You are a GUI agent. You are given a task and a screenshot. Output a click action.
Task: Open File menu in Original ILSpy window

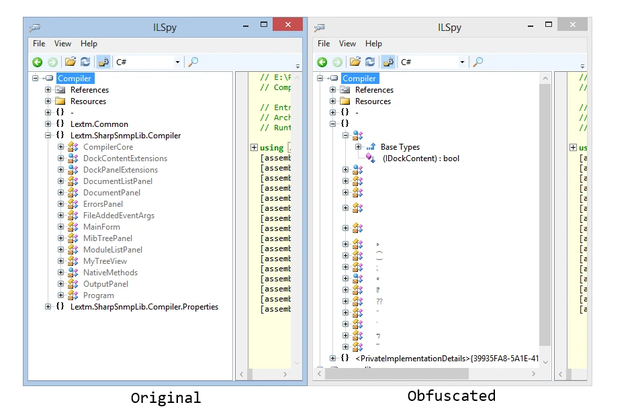coord(39,44)
